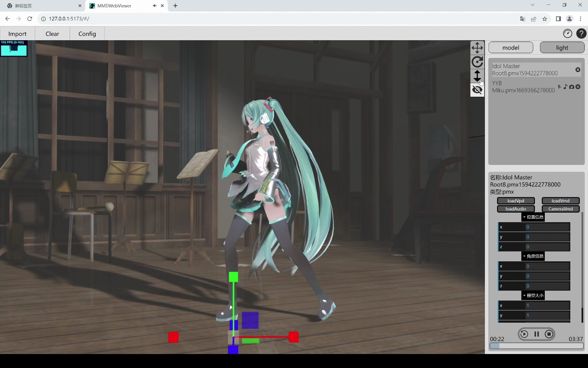Click the share page icon
Image resolution: width=588 pixels, height=368 pixels.
point(534,19)
